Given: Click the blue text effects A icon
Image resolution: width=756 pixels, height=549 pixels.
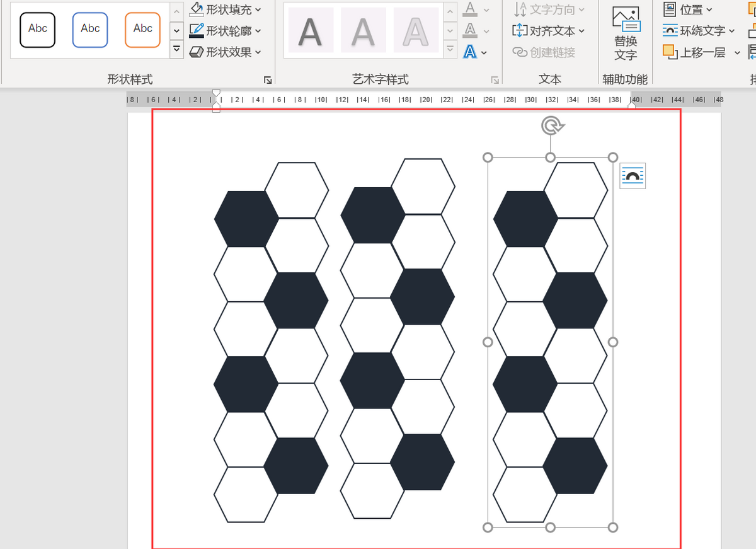Looking at the screenshot, I should (x=470, y=52).
